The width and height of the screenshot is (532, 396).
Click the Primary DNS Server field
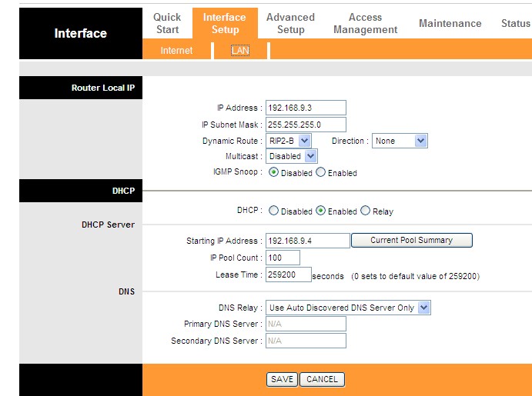click(306, 324)
